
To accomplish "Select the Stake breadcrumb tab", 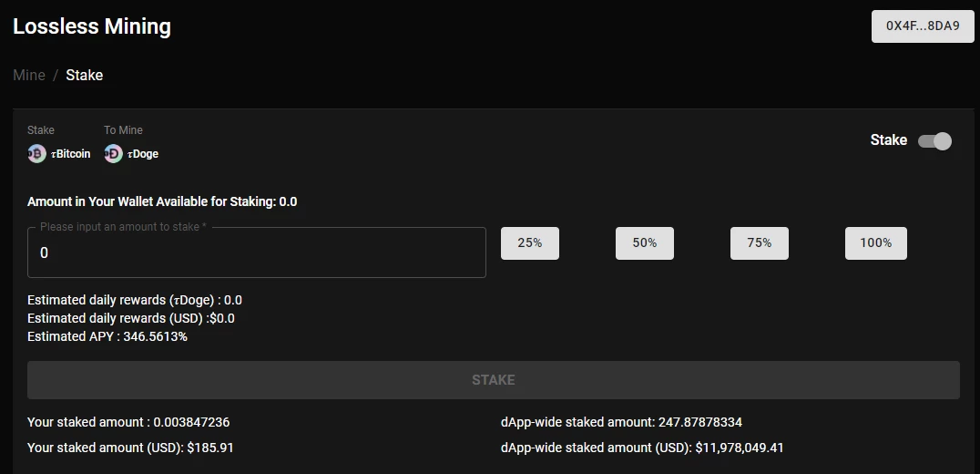I will 85,75.
